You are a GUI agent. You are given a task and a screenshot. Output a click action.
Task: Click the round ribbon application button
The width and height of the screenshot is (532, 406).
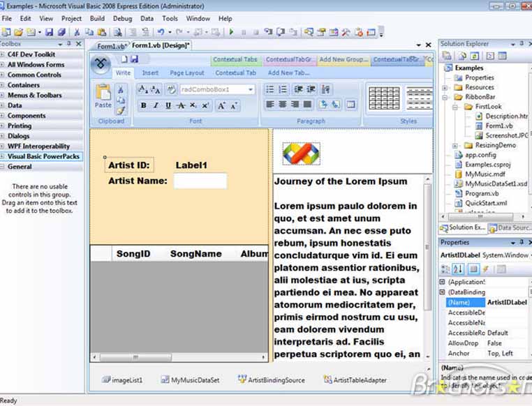tap(101, 63)
